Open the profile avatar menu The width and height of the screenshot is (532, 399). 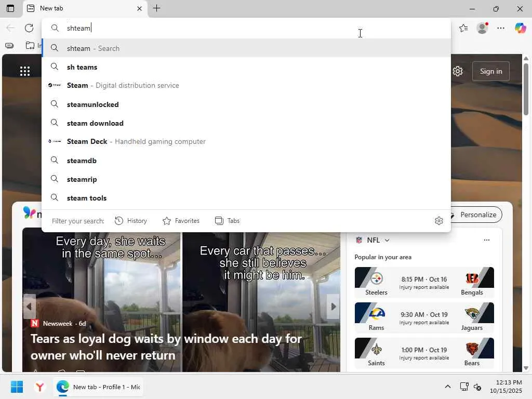pyautogui.click(x=482, y=28)
